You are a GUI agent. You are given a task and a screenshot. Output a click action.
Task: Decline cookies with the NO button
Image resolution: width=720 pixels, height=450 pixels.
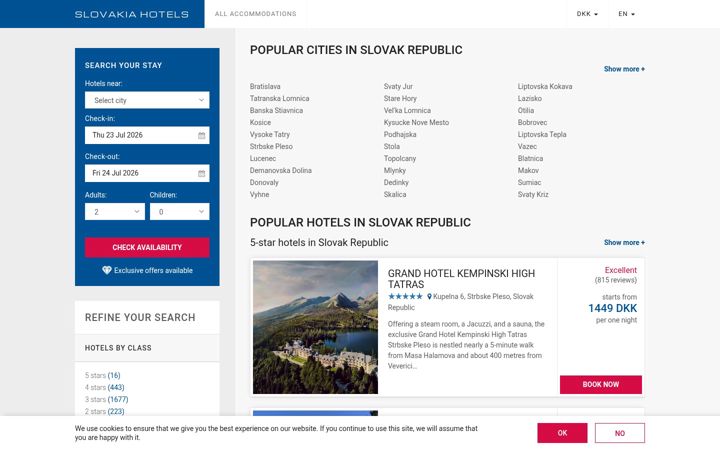(x=619, y=433)
